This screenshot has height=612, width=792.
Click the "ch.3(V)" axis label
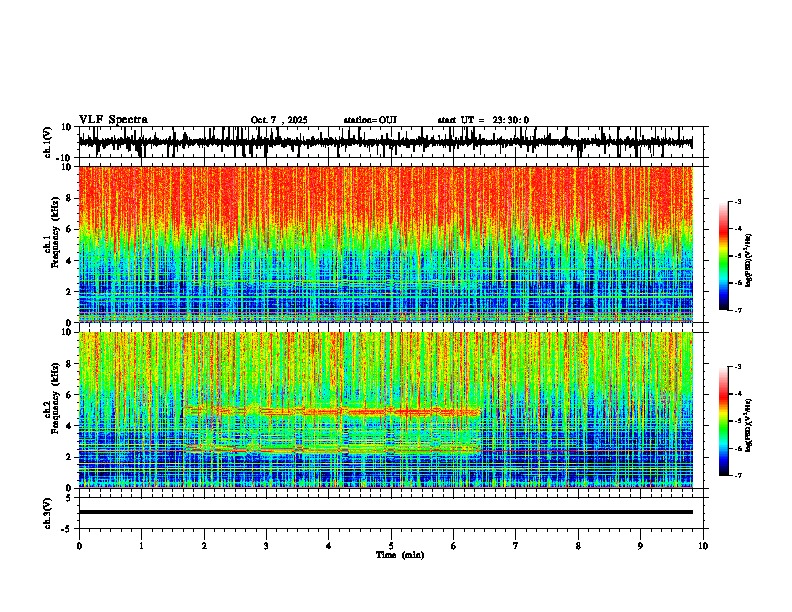48,513
